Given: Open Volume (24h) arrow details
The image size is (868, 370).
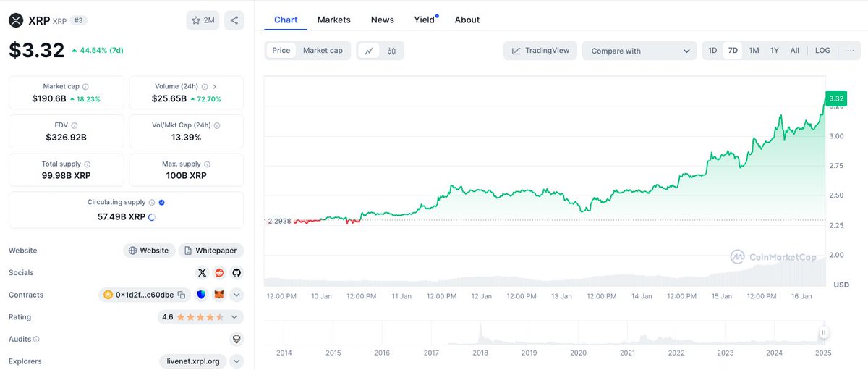Looking at the screenshot, I should (x=215, y=86).
